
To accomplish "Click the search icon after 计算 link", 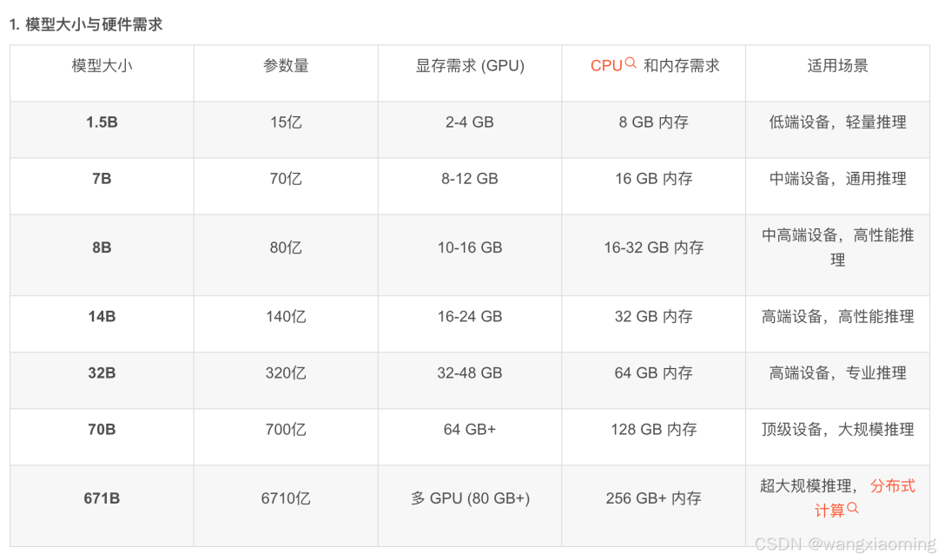I will 853,508.
